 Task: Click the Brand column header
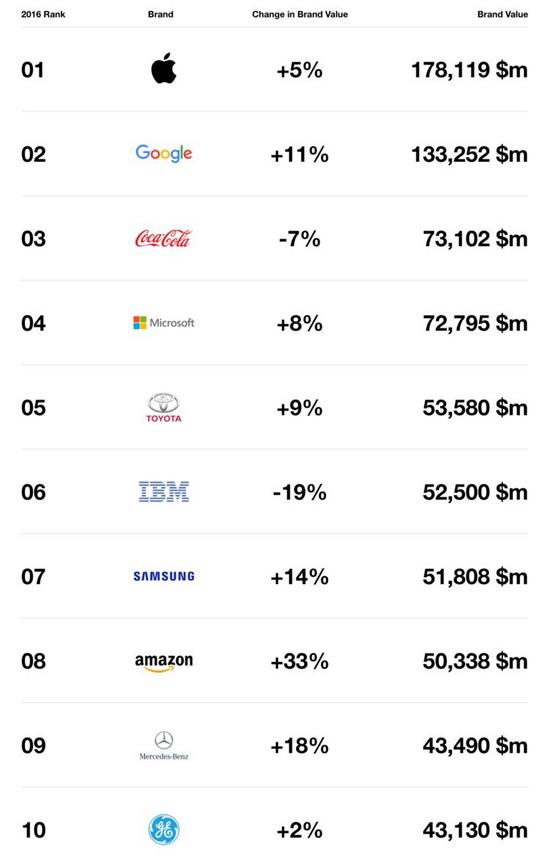click(160, 14)
